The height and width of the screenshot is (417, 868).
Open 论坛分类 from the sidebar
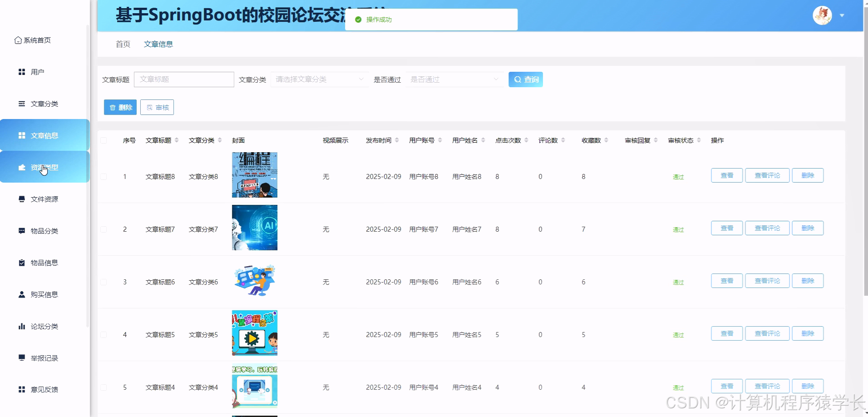coord(44,326)
